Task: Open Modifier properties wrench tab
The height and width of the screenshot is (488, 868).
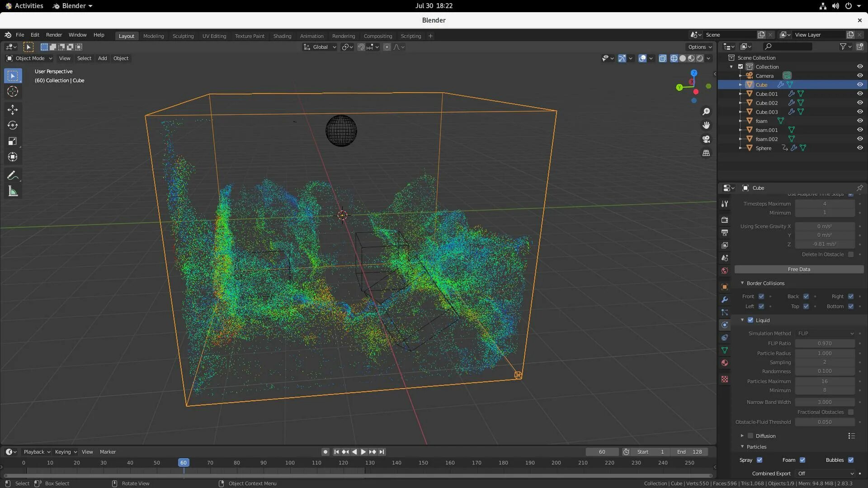Action: click(x=725, y=300)
